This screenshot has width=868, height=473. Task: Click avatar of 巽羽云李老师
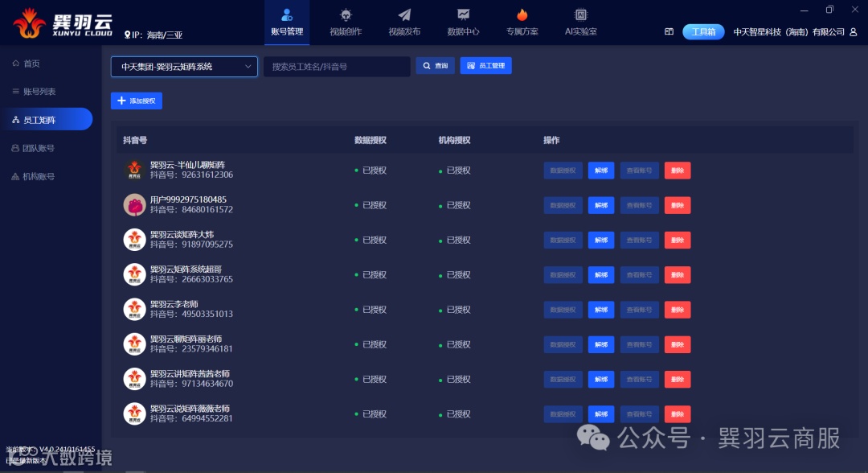pyautogui.click(x=134, y=310)
